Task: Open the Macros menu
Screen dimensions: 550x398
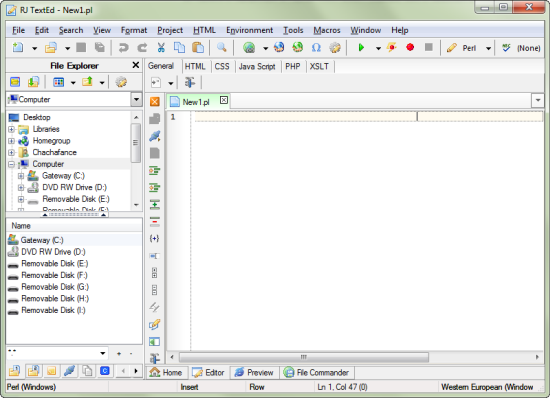Action: (327, 30)
